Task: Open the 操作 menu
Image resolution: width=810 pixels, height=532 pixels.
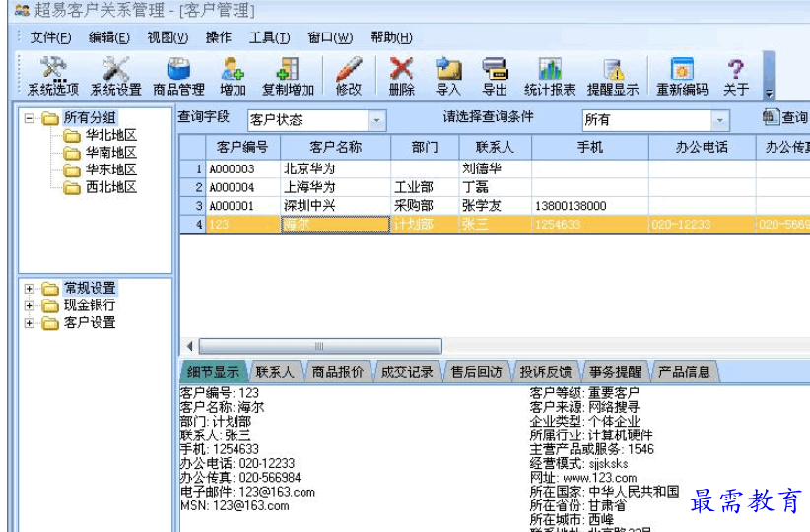Action: pos(219,37)
